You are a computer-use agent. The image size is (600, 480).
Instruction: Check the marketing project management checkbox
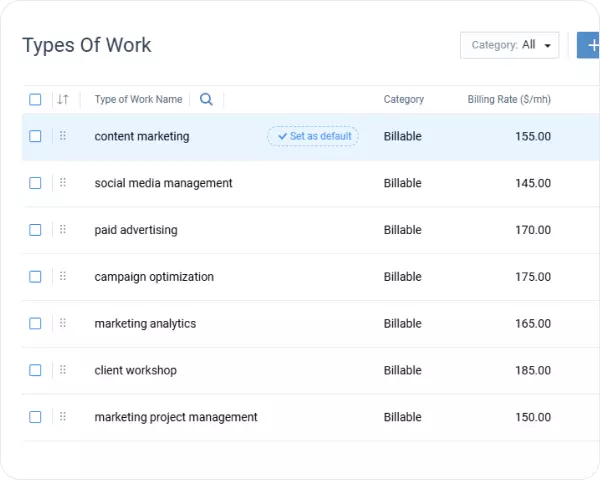35,417
